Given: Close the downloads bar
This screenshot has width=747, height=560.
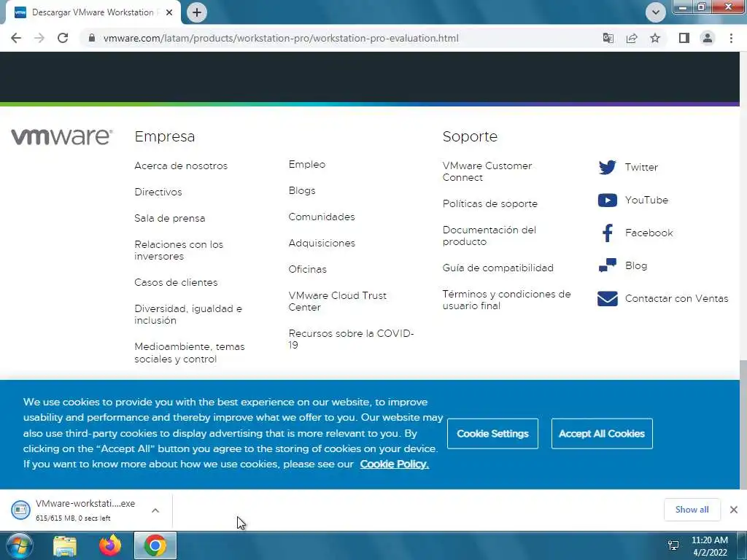Looking at the screenshot, I should pos(734,510).
